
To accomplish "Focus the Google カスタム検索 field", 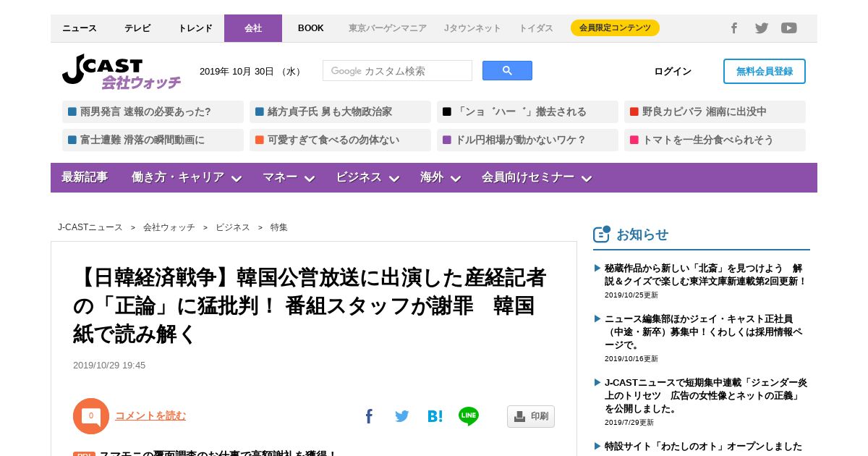I will tap(397, 71).
